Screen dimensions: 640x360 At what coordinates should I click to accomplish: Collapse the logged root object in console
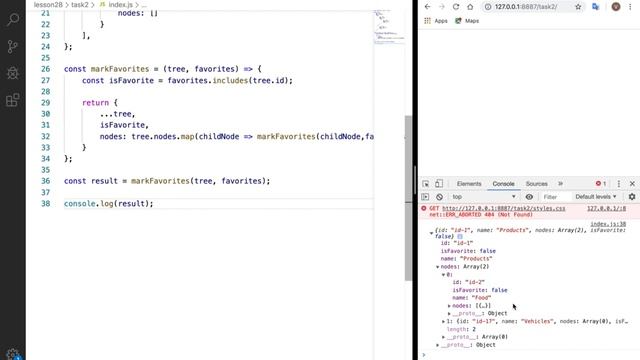tap(431, 233)
